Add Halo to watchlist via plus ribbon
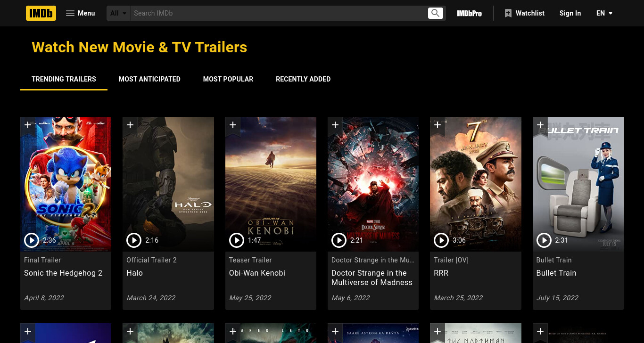This screenshot has height=343, width=644. click(130, 126)
